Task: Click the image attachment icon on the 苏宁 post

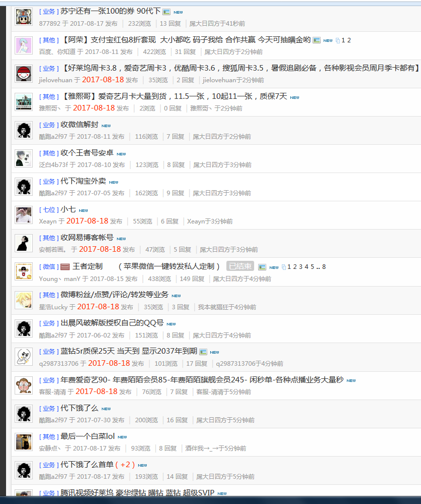Action: pos(166,12)
